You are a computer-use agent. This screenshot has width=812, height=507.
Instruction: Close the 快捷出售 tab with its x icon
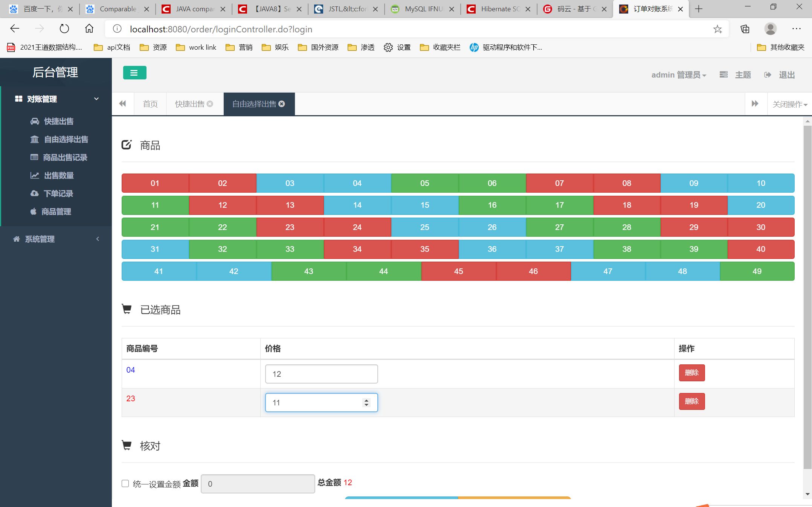(x=210, y=104)
